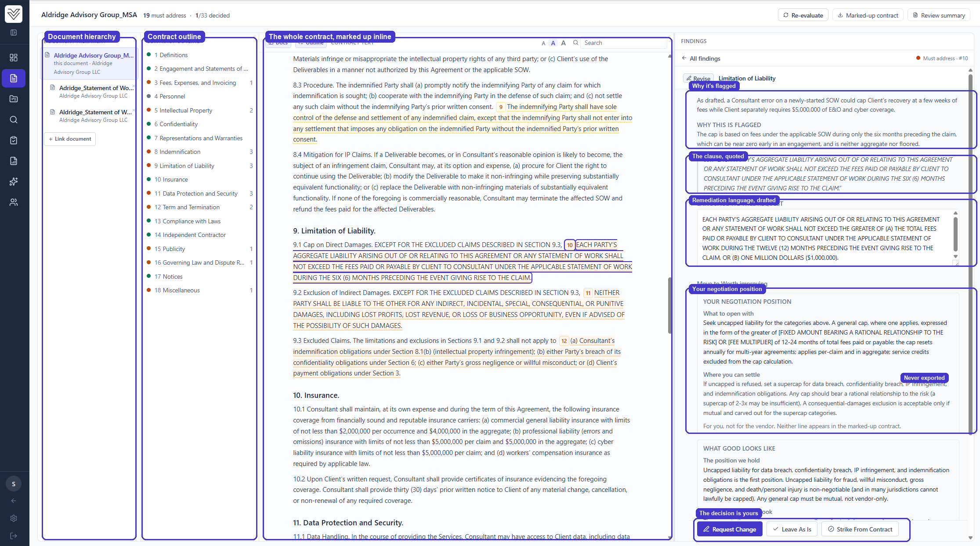Open the magnifier search icon in sidebar
The image size is (980, 546).
click(x=14, y=120)
